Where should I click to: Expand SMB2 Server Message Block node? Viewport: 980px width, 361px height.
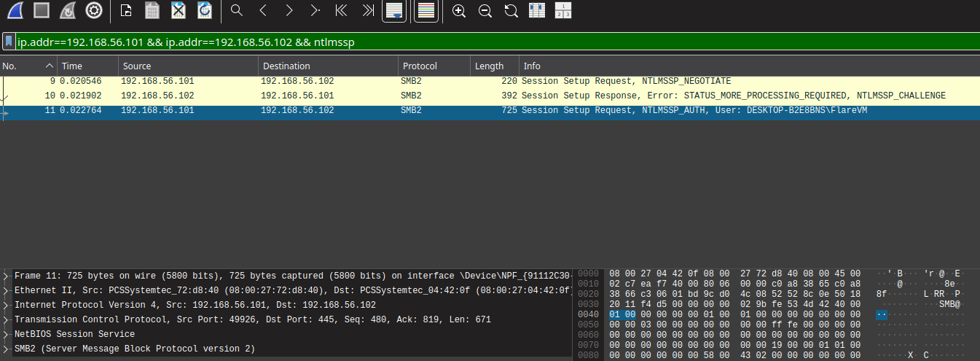click(6, 349)
